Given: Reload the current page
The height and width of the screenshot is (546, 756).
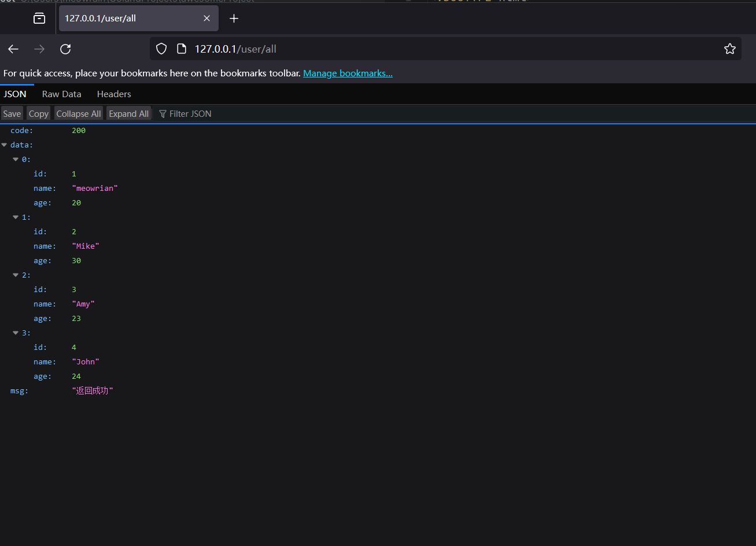Looking at the screenshot, I should pos(65,49).
